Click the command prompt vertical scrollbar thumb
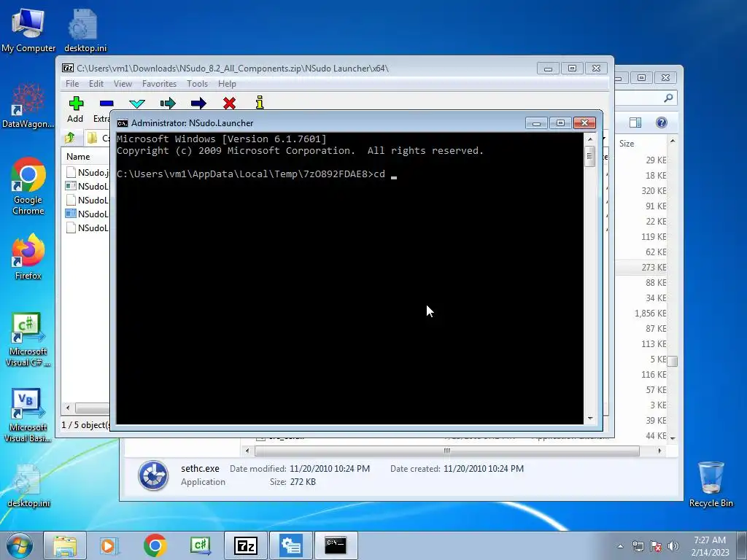The height and width of the screenshot is (560, 747). click(589, 156)
